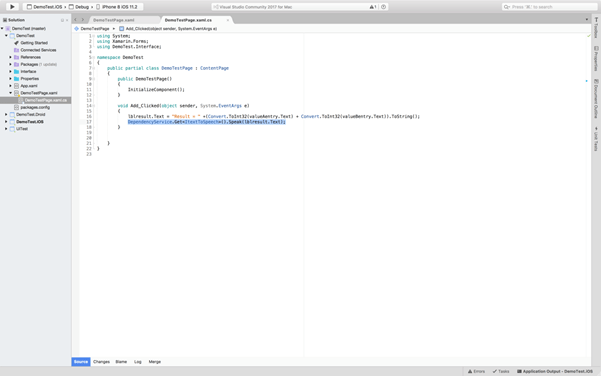601x376 pixels.
Task: Fold the namespace DemoTest code block
Action: click(x=94, y=57)
